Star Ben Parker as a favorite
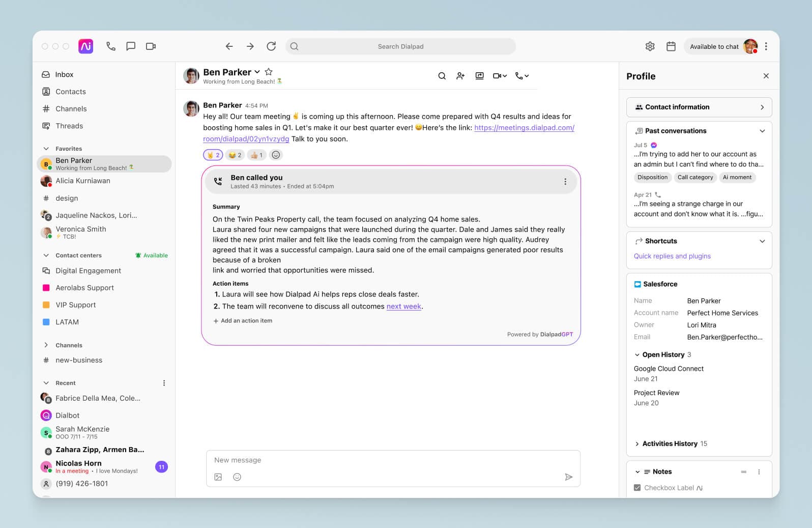812x528 pixels. pos(269,72)
